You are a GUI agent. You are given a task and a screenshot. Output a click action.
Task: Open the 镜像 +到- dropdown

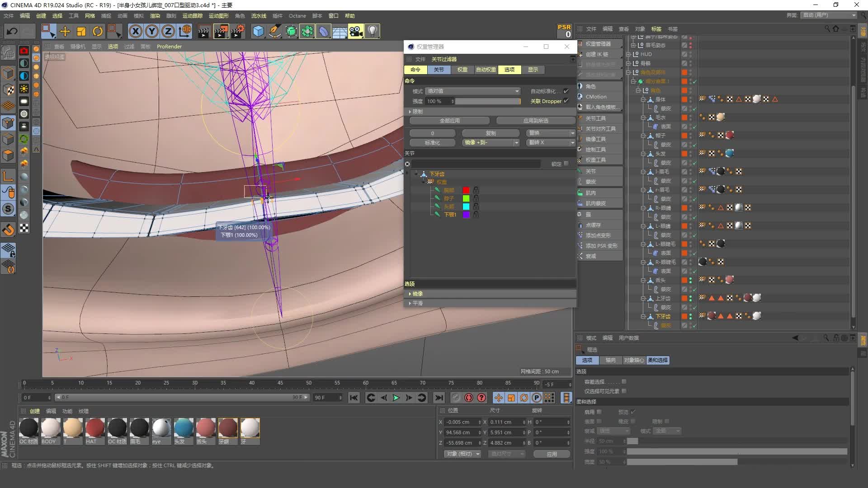(491, 143)
